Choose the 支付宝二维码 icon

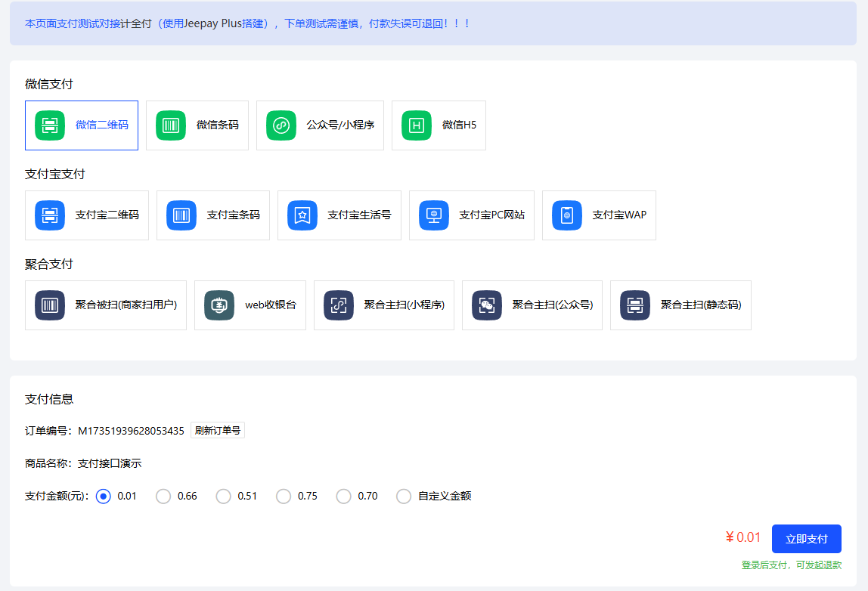click(x=50, y=215)
